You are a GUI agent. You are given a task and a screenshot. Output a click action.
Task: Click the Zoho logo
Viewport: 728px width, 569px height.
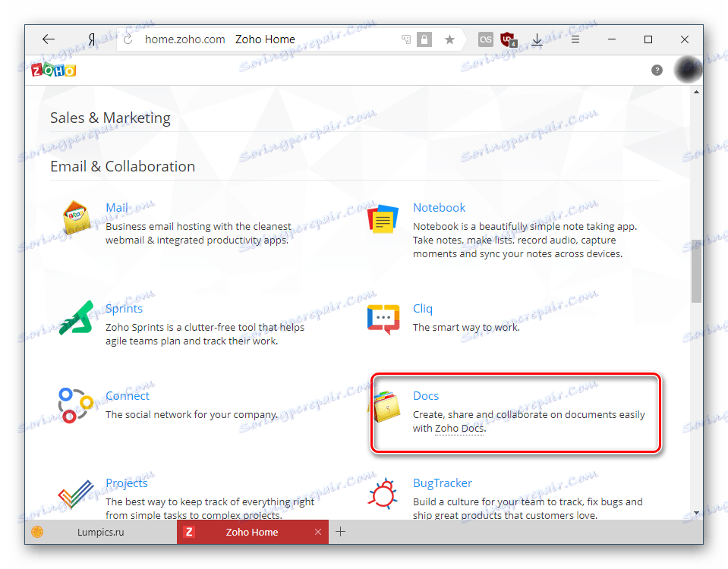click(53, 70)
